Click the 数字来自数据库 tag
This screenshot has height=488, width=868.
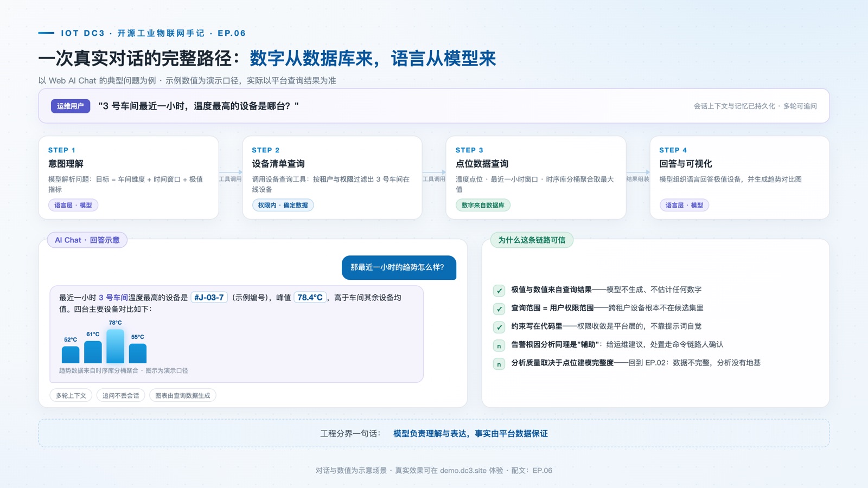[x=483, y=205]
